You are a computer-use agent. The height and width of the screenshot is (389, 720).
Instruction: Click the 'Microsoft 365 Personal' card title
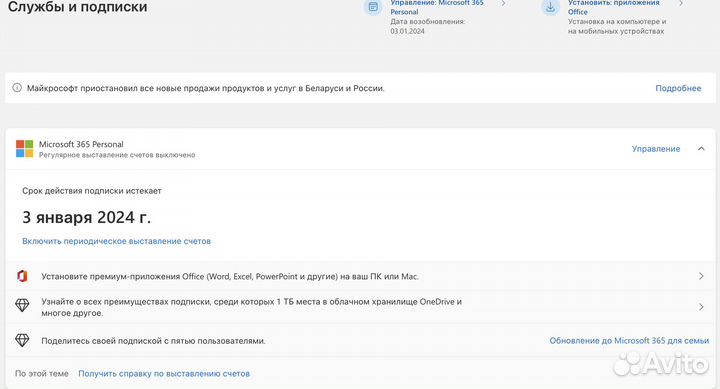click(x=81, y=144)
